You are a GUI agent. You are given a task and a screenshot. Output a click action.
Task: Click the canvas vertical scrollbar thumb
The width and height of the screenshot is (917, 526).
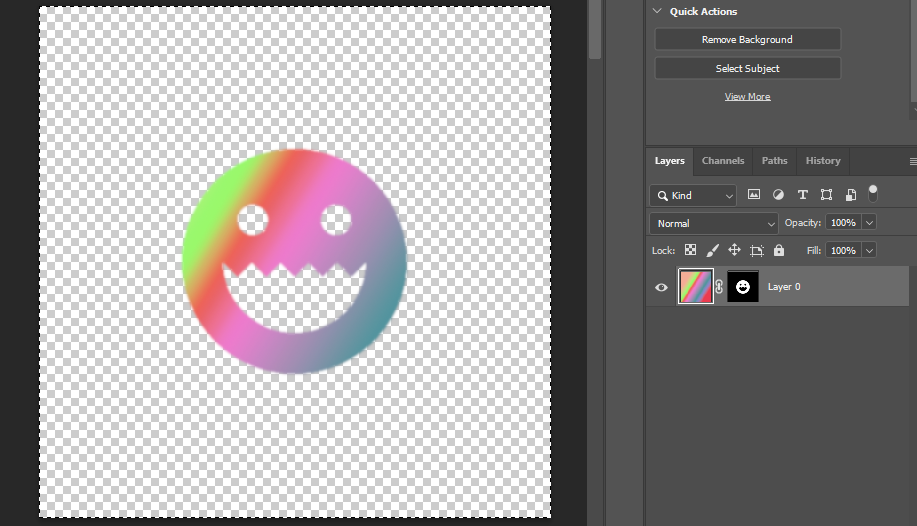click(595, 29)
